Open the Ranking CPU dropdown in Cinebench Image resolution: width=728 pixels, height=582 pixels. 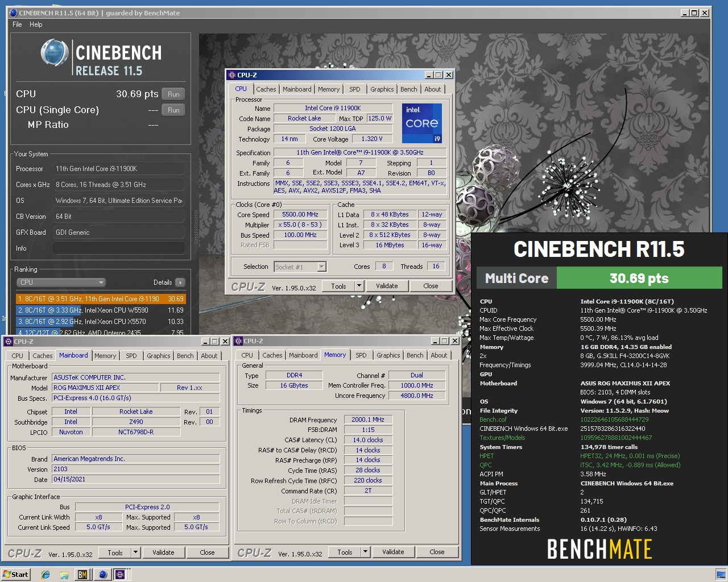click(x=61, y=282)
